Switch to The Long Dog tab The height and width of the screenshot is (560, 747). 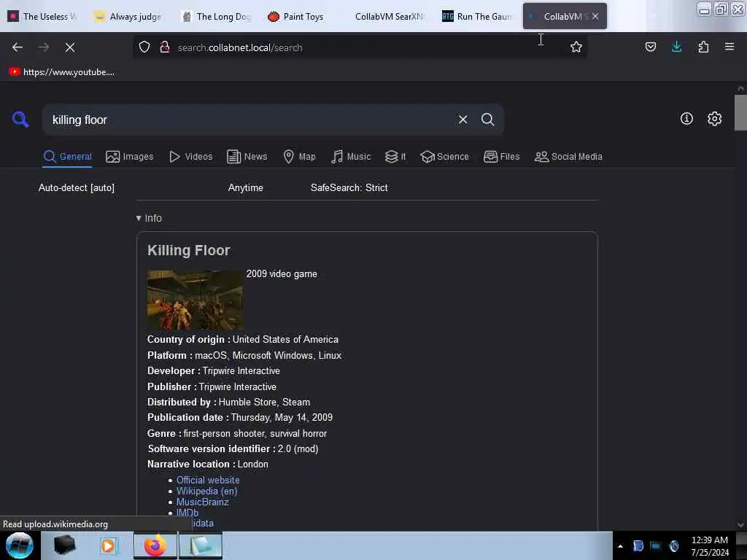point(217,17)
